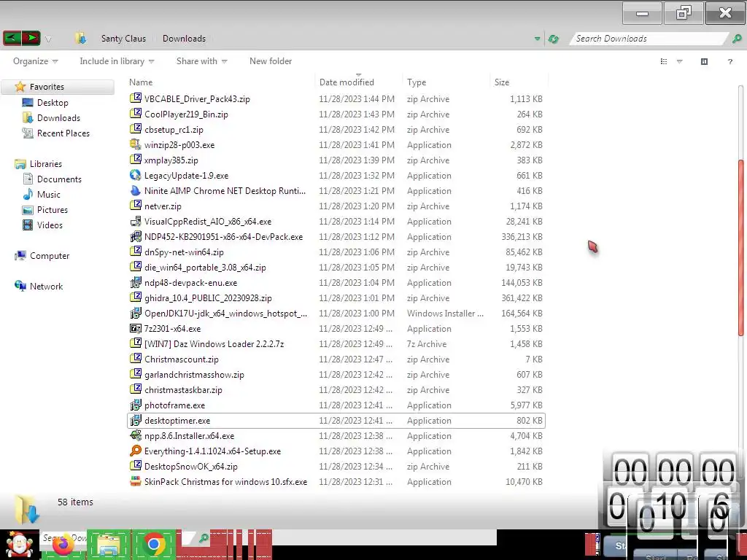Select Santy Claus in the address path
Screen dimensions: 747x560
click(123, 39)
